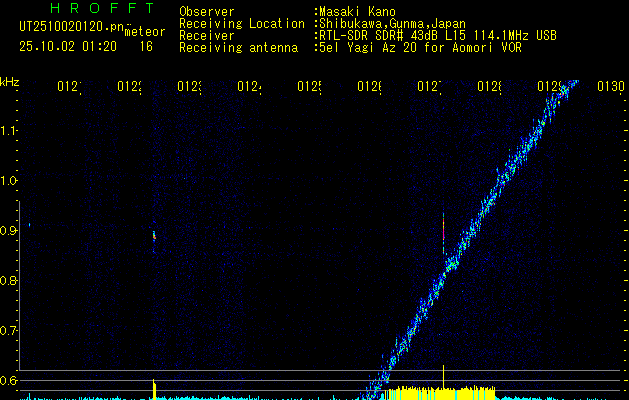Click the 0.6 kHz frequency axis label
This screenshot has width=629, height=400.
pyautogui.click(x=9, y=381)
